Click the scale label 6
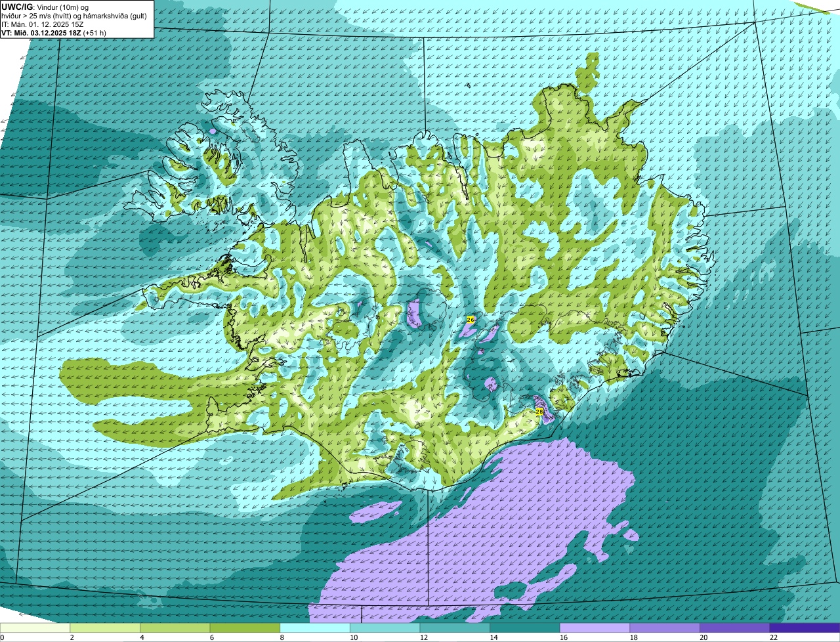The height and width of the screenshot is (642, 840). 211,638
